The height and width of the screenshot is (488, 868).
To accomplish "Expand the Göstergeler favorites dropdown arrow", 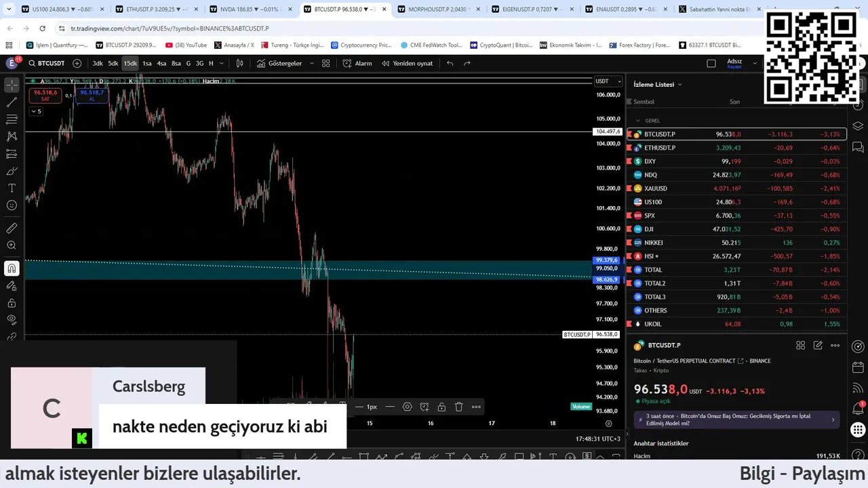I will (x=312, y=63).
